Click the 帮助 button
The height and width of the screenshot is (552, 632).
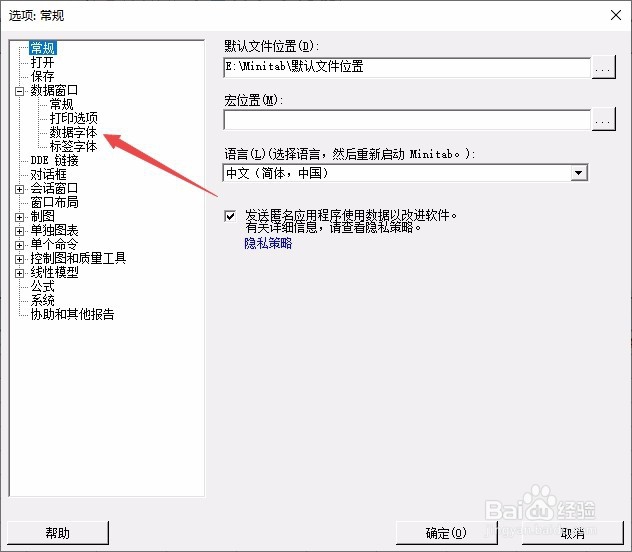coord(58,533)
